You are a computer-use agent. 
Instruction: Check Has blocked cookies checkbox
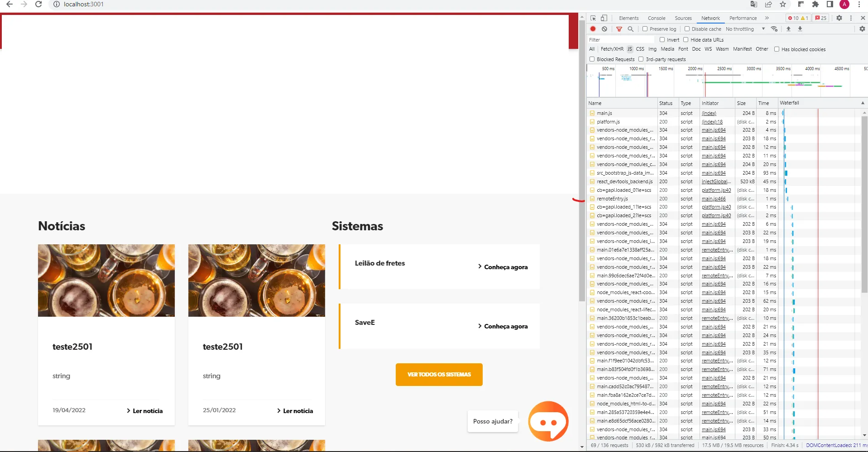coord(777,49)
